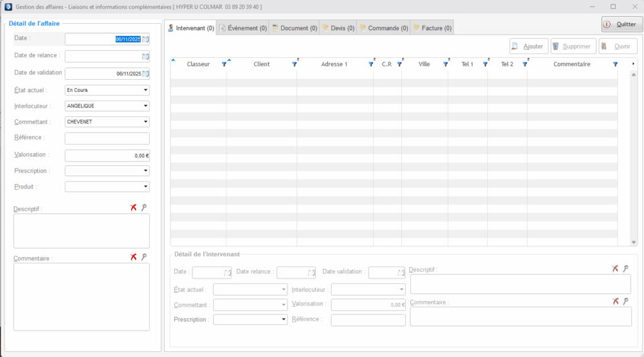Click the table's vertical scrollbar down arrow
The width and height of the screenshot is (644, 357).
633,243
